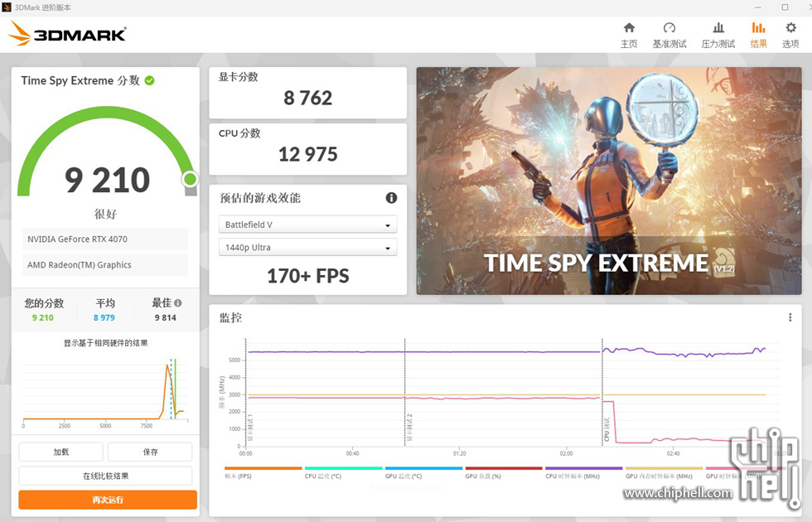812x522 pixels.
Task: Click the CPU score value 12 975
Action: (307, 154)
